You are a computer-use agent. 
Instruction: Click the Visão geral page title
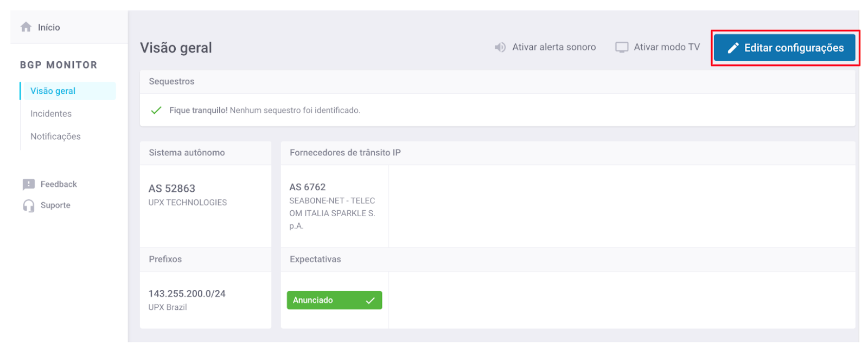176,48
